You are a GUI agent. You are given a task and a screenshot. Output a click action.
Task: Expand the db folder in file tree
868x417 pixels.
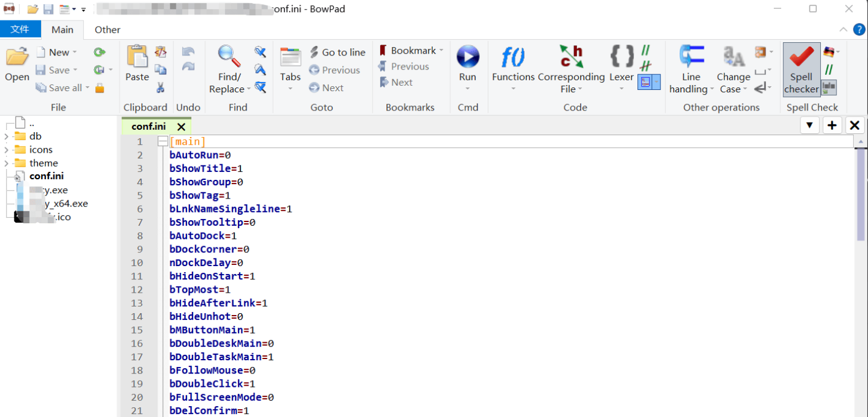point(6,136)
